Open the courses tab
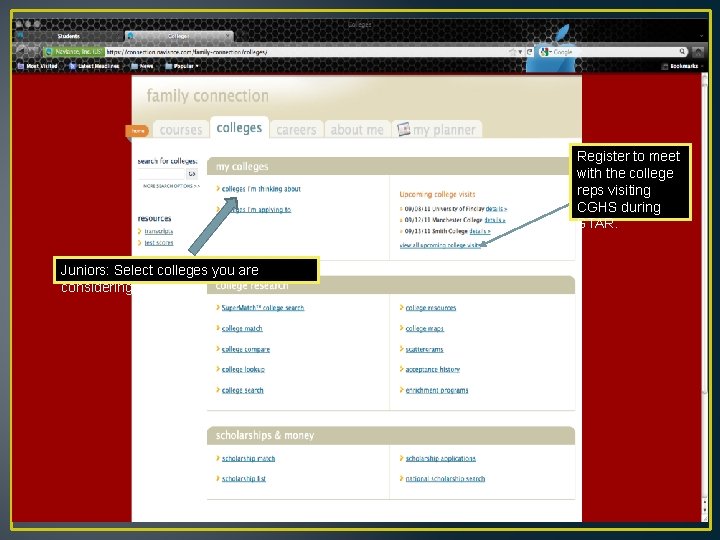 click(x=181, y=129)
